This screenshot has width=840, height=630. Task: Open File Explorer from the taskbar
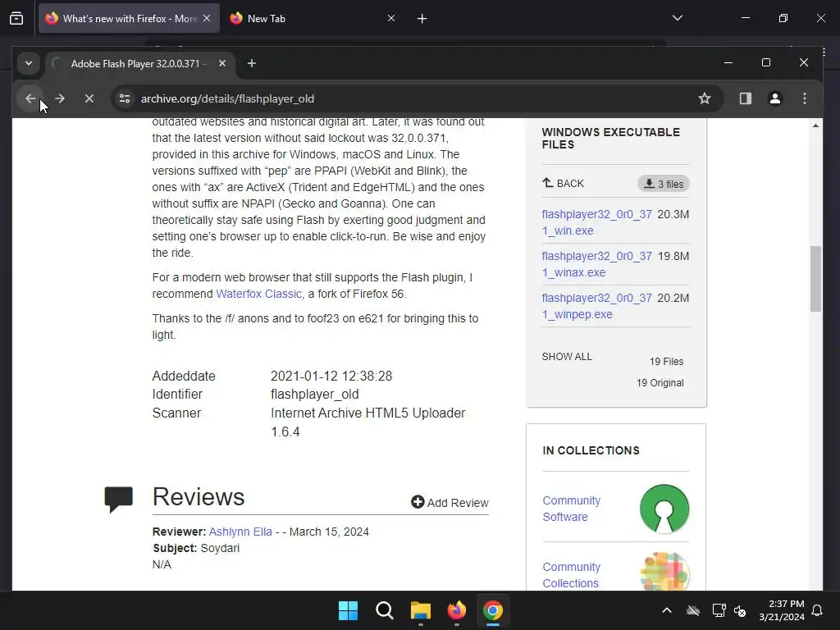421,610
